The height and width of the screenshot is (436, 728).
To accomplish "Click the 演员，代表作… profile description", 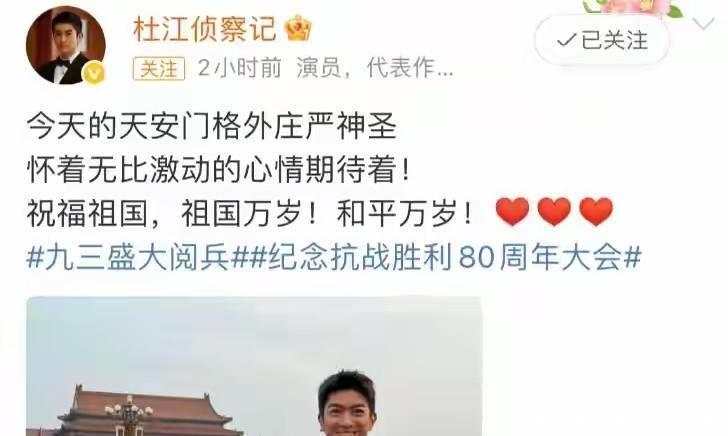I will pyautogui.click(x=375, y=69).
